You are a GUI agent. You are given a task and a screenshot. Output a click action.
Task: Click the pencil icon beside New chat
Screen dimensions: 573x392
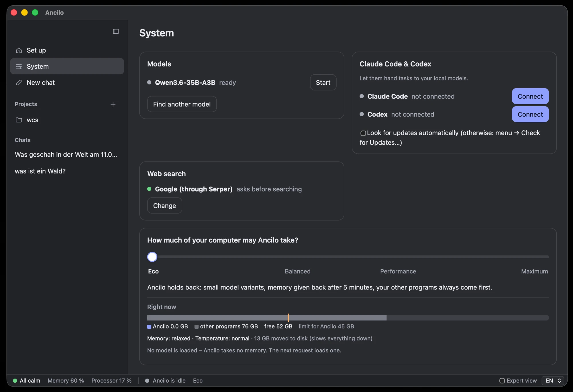tap(19, 83)
